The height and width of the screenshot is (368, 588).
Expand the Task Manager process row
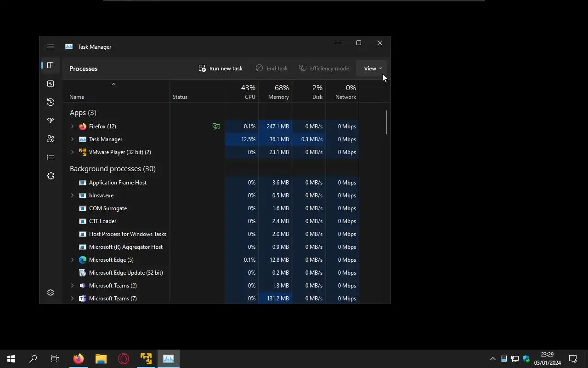click(x=72, y=139)
